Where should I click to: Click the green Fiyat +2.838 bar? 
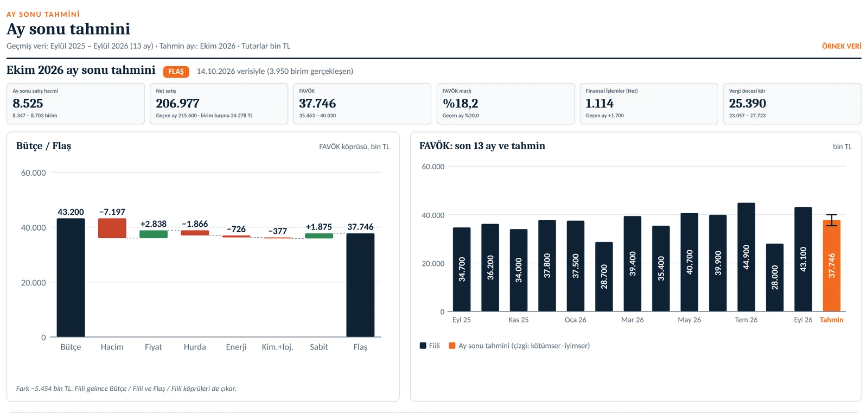coord(154,234)
